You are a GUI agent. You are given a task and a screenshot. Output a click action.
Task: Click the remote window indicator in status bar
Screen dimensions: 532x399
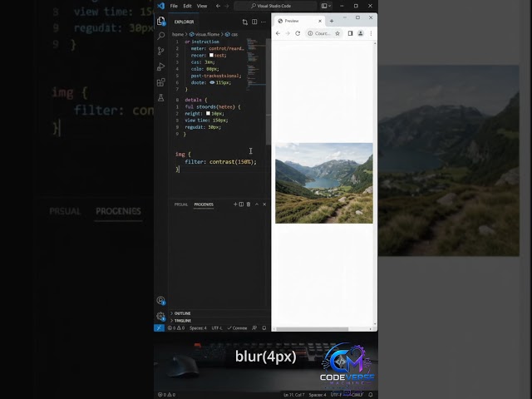pyautogui.click(x=159, y=328)
